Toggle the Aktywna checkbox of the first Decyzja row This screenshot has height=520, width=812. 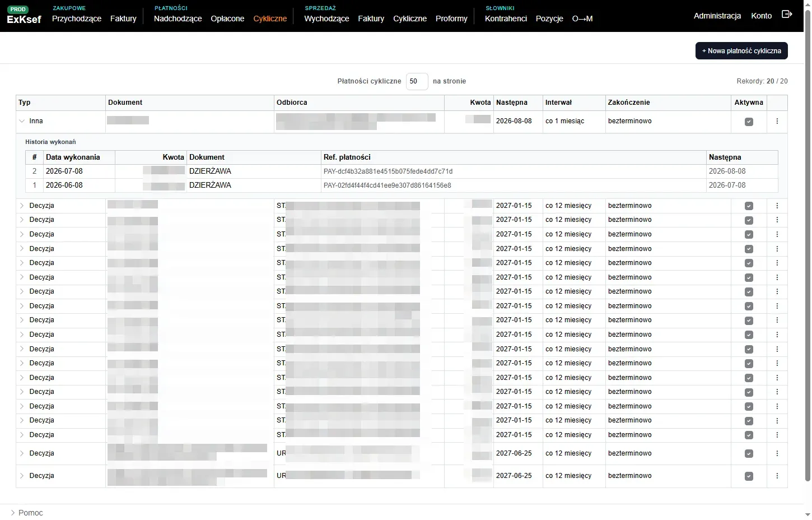click(x=749, y=206)
